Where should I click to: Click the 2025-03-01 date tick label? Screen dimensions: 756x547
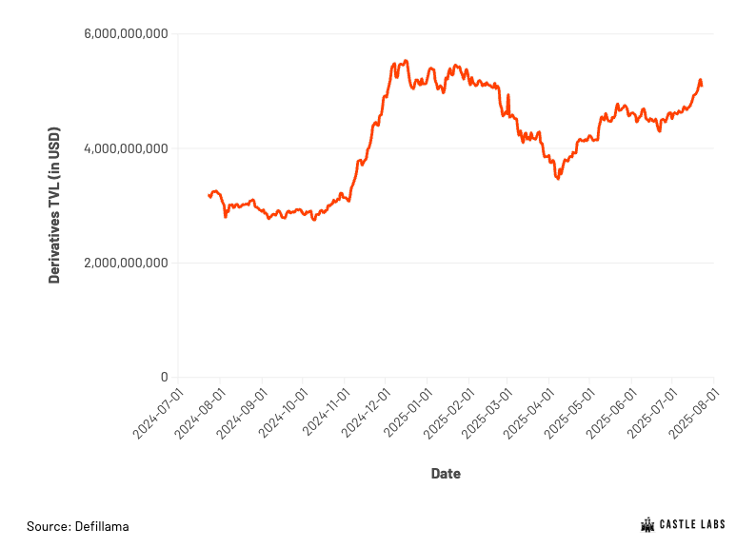(x=487, y=414)
